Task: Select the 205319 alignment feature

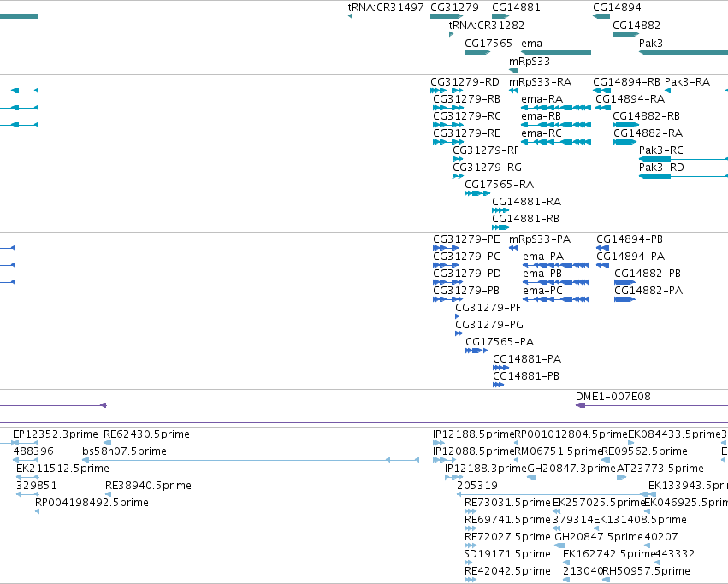Action: (552, 494)
